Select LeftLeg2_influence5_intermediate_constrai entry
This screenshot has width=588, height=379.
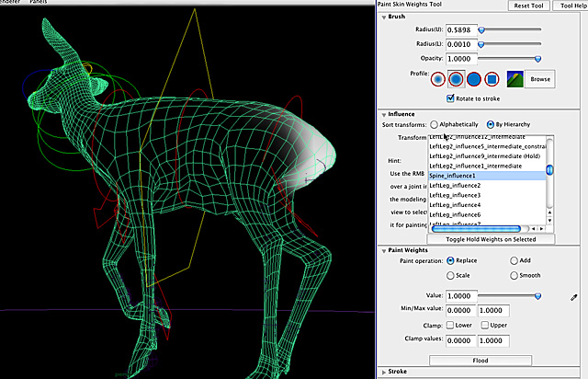487,146
